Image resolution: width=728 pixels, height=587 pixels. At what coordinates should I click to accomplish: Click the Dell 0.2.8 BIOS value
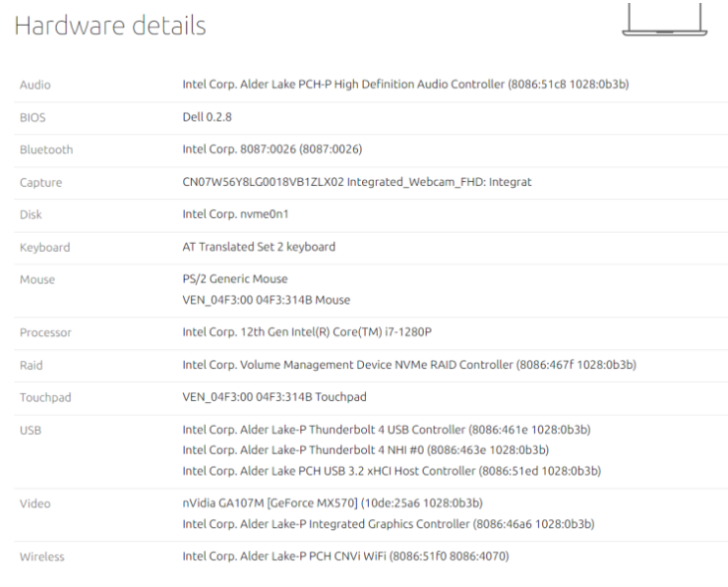click(x=208, y=117)
